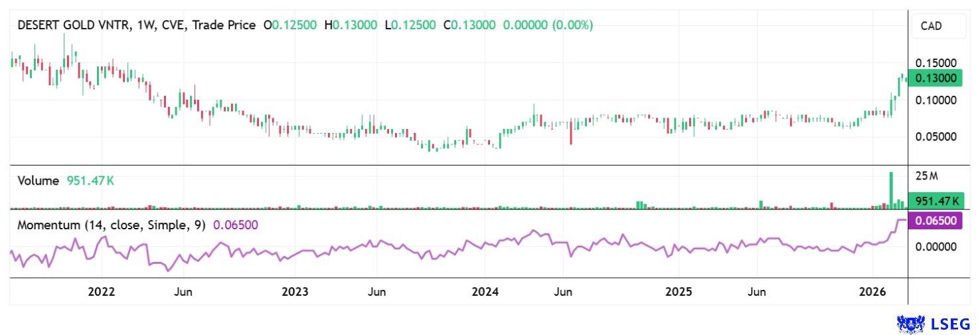
Task: Click the 2023 time axis label
Action: [x=294, y=292]
